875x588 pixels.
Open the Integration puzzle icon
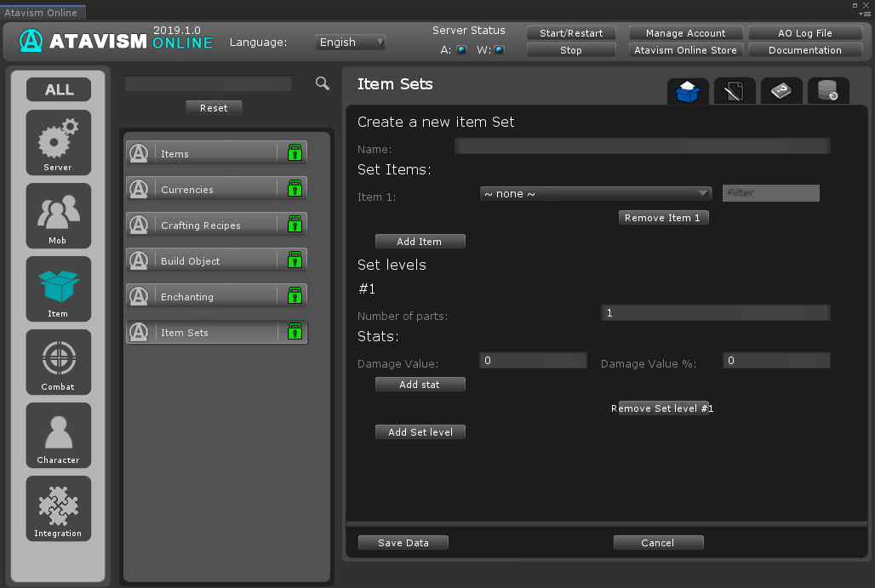tap(58, 508)
